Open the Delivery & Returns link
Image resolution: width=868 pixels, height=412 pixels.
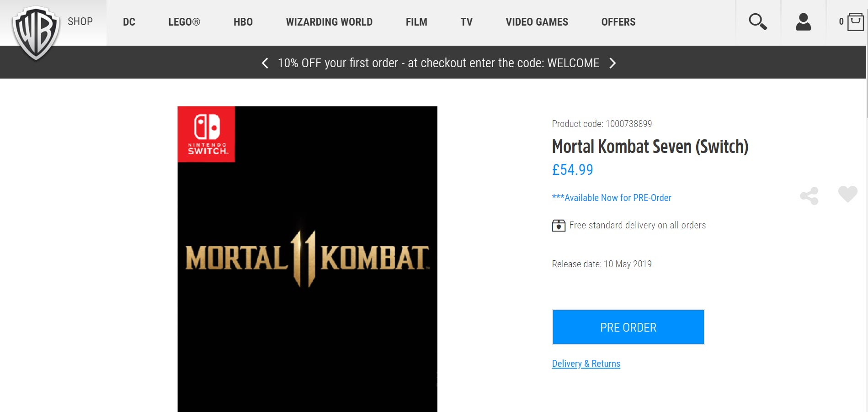(586, 363)
